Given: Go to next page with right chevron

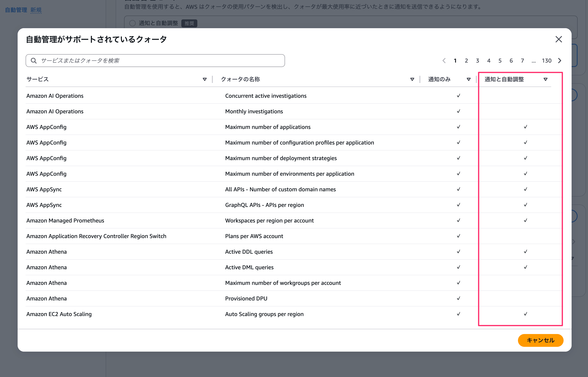Looking at the screenshot, I should [560, 60].
